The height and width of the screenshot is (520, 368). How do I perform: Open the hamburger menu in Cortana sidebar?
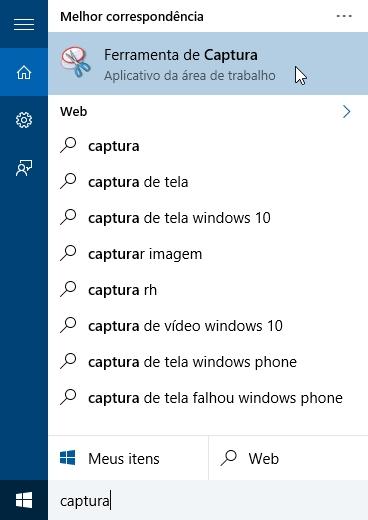(x=24, y=24)
